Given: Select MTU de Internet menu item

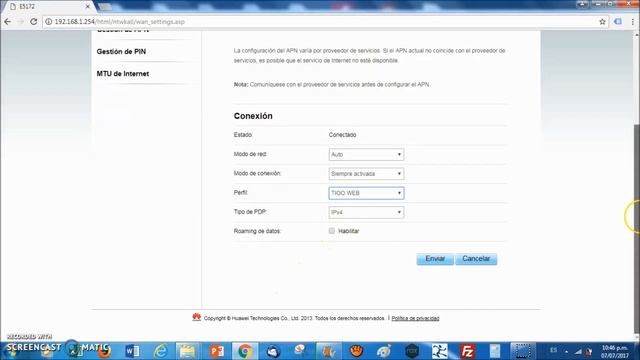Looking at the screenshot, I should pos(122,73).
